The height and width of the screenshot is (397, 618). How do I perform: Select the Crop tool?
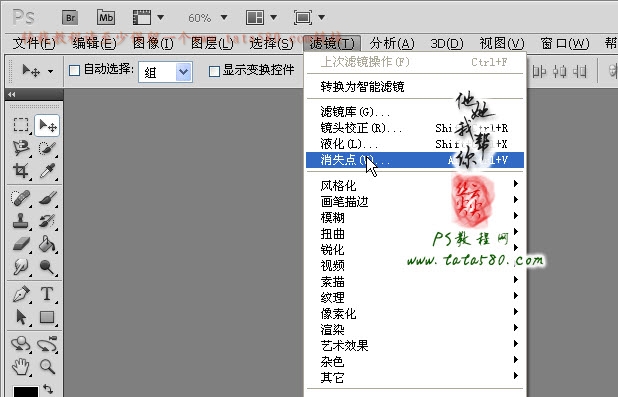21,171
